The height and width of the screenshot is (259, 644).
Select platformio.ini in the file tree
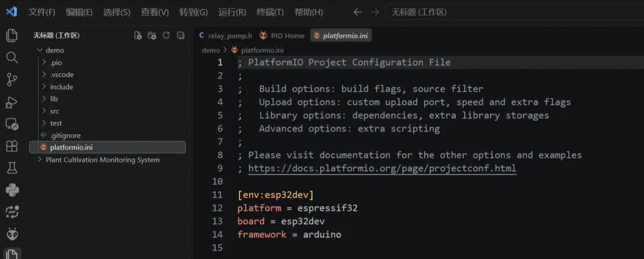(107, 147)
